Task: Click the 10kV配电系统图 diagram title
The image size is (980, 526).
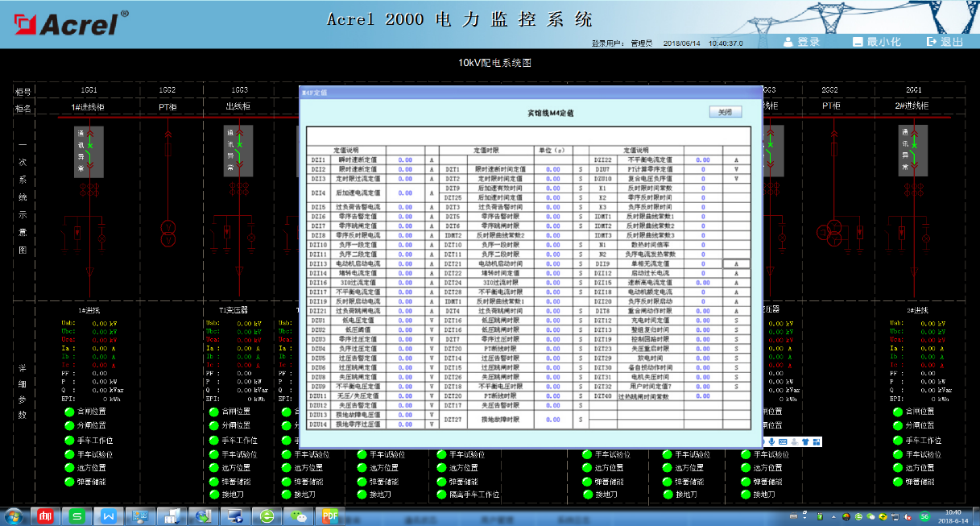Action: coord(494,63)
